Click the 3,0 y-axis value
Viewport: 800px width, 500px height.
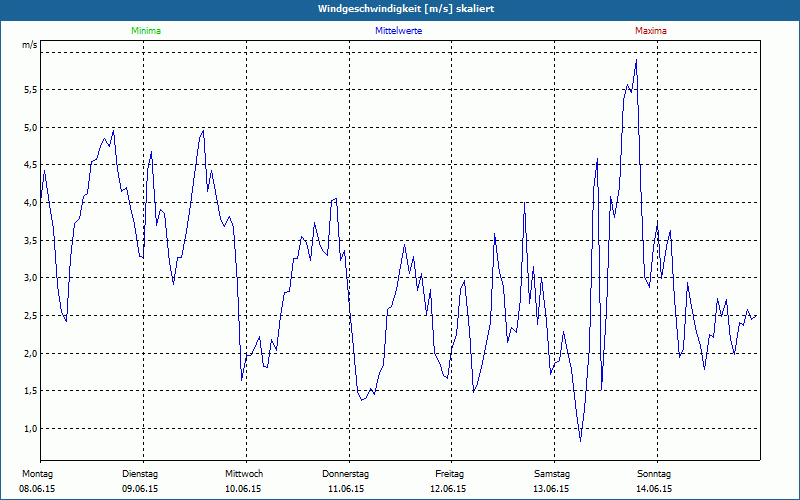pyautogui.click(x=30, y=278)
